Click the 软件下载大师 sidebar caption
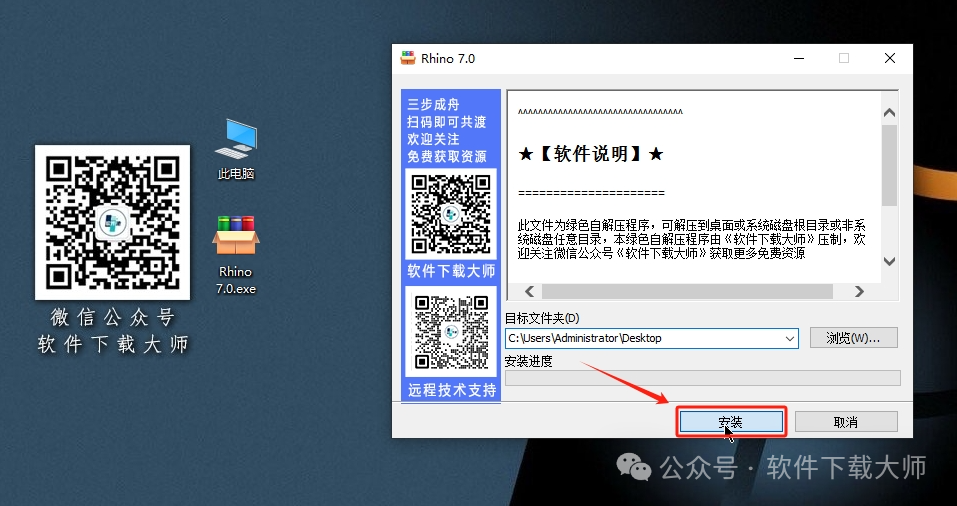Screen dimensions: 957x506 click(x=451, y=271)
